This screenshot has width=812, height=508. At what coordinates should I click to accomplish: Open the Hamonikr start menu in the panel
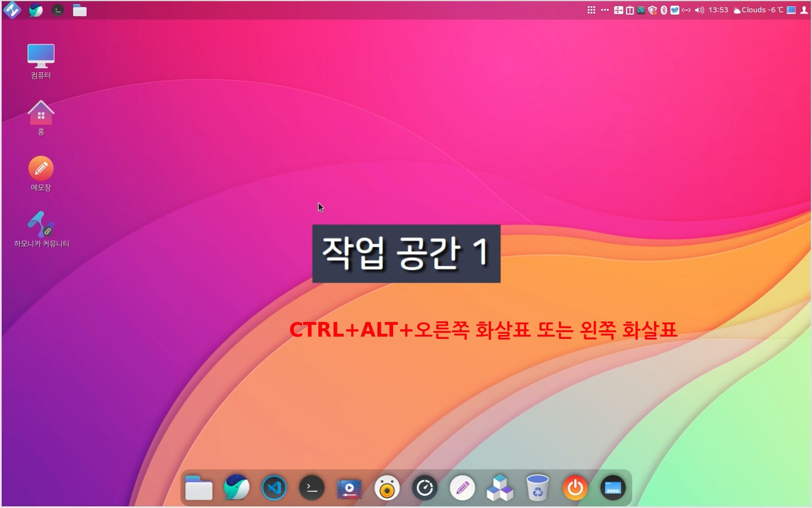(x=12, y=10)
